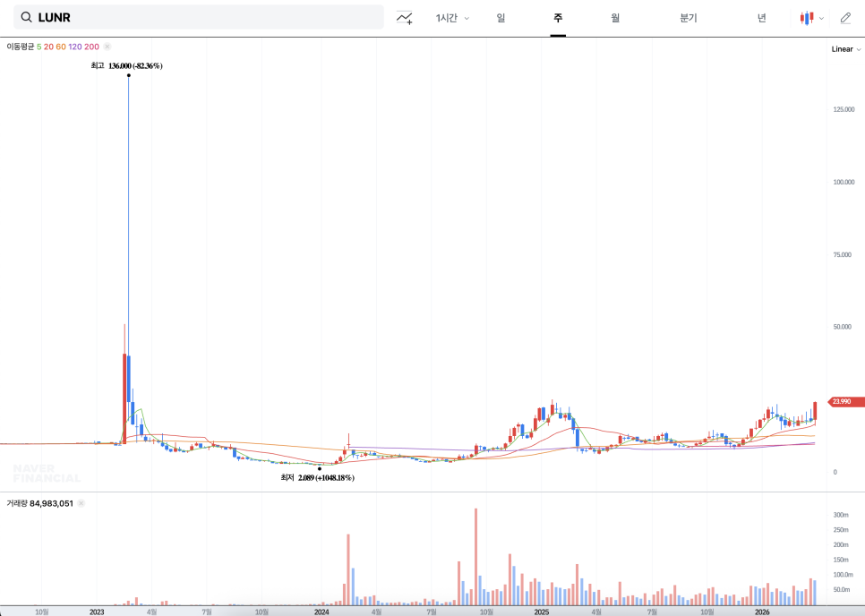The width and height of the screenshot is (865, 616).
Task: Open the add indicator chart icon
Action: 405,18
